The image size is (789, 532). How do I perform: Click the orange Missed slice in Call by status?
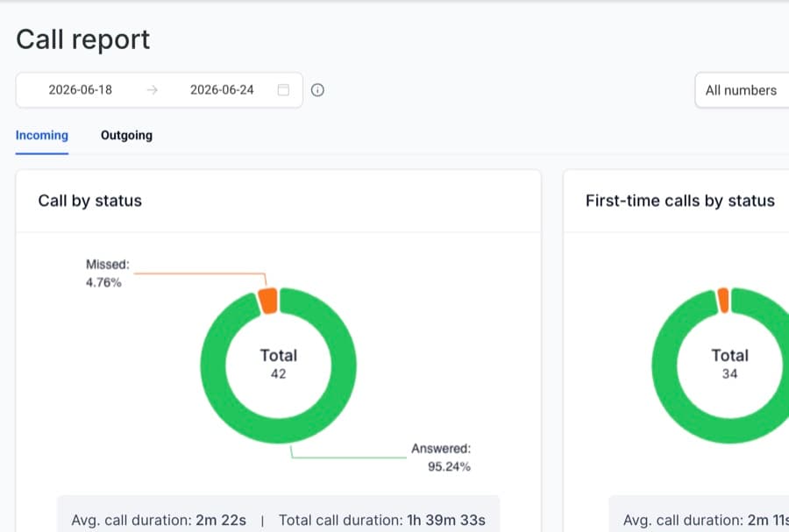(268, 301)
